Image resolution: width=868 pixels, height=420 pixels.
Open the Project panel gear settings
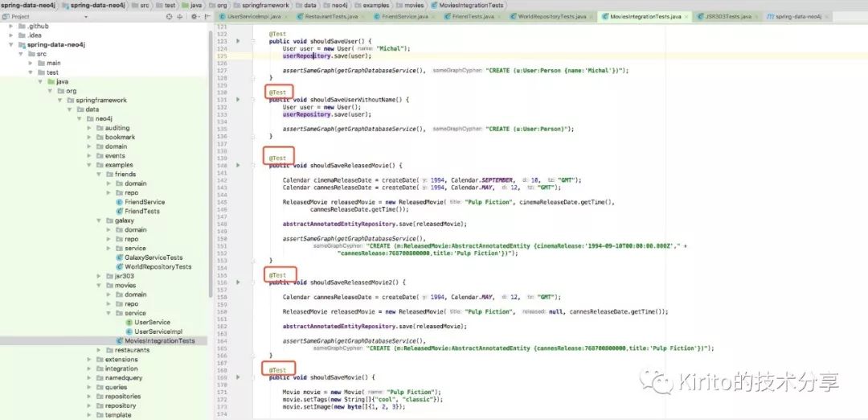click(x=194, y=17)
